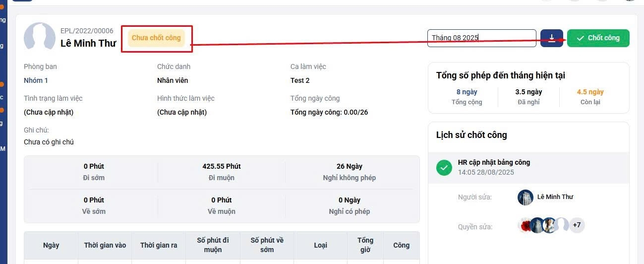The image size is (644, 264).
Task: Click the Thời gian vào column header
Action: click(x=105, y=245)
